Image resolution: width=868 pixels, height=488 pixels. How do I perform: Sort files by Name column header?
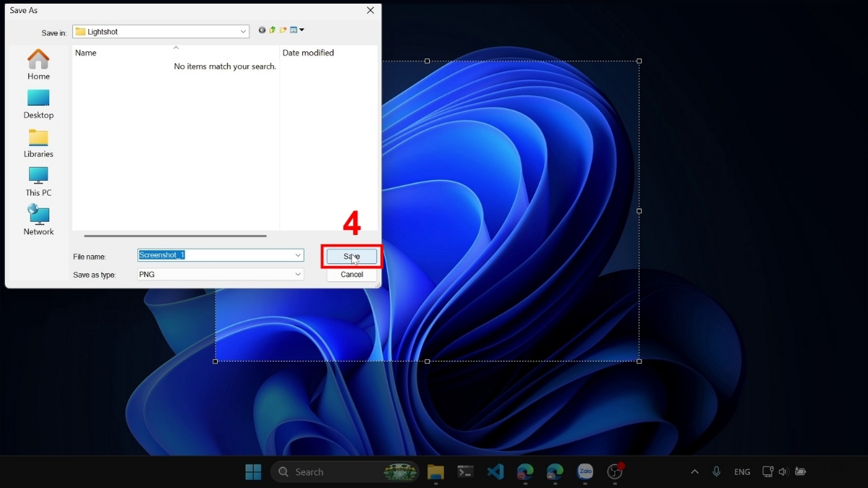coord(176,53)
